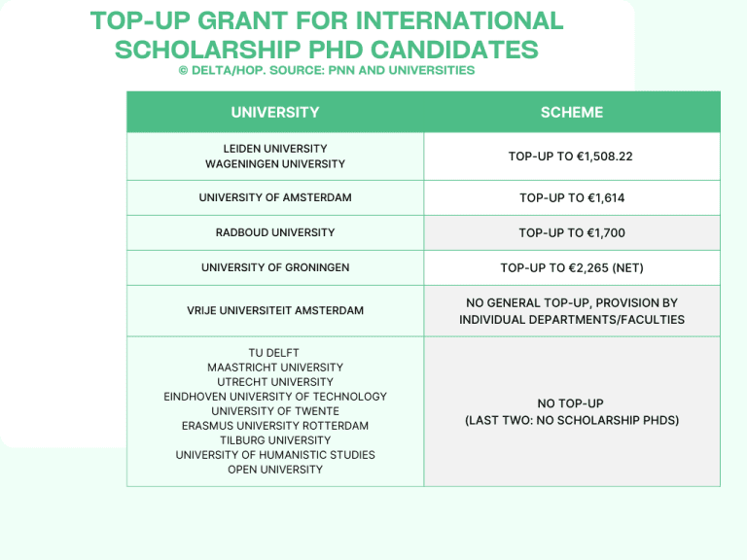
Task: Click the Wageningen University text
Action: point(275,164)
